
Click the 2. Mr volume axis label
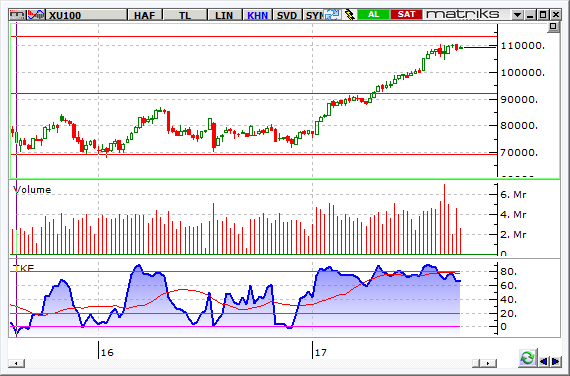click(x=513, y=235)
